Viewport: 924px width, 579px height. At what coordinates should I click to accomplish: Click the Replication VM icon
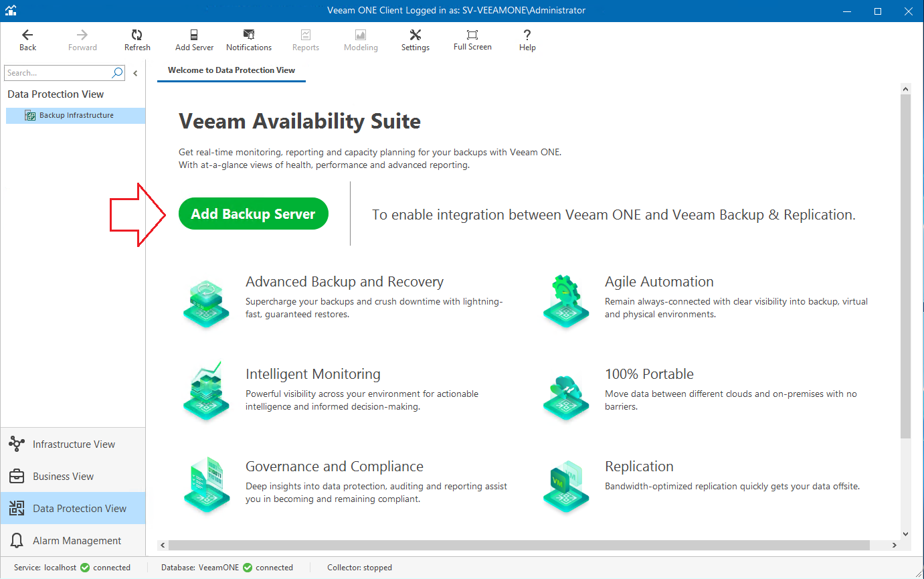coord(566,486)
